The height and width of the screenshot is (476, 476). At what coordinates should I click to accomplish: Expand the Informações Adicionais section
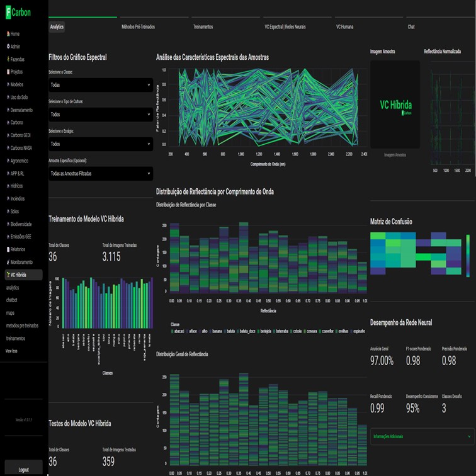422,436
